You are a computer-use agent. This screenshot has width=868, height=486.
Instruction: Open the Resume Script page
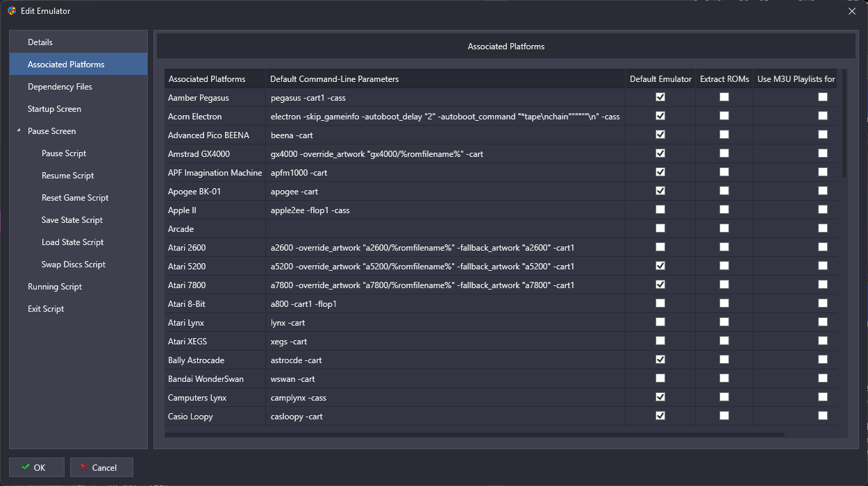coord(67,176)
